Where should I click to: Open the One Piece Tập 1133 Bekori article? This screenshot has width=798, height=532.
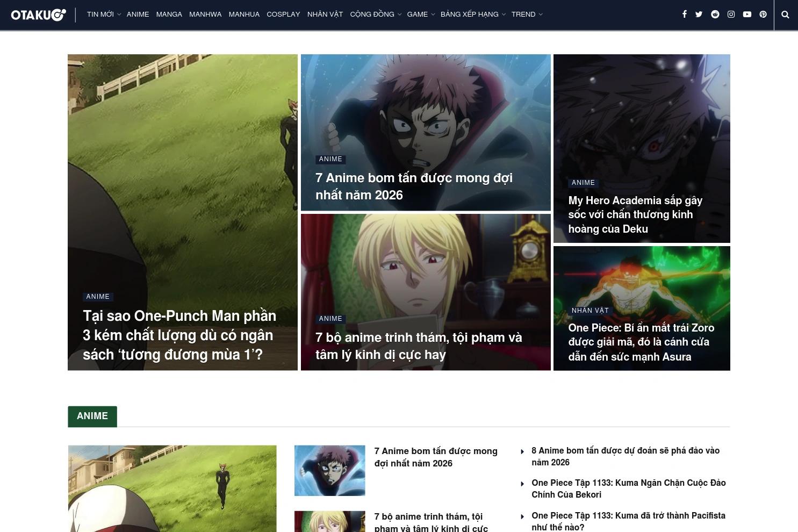[628, 488]
